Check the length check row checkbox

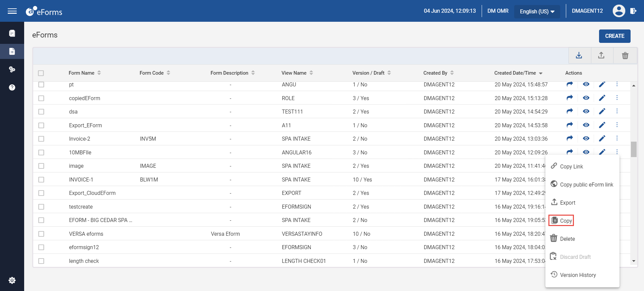41,261
